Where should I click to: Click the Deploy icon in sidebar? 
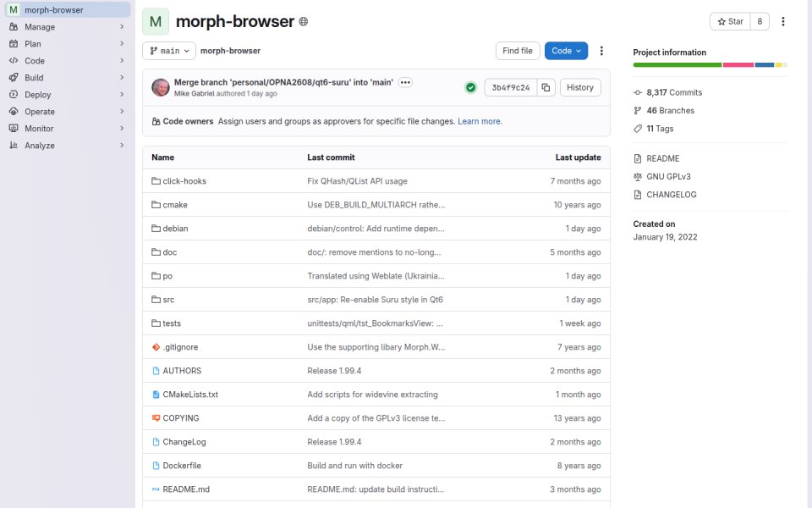tap(14, 95)
